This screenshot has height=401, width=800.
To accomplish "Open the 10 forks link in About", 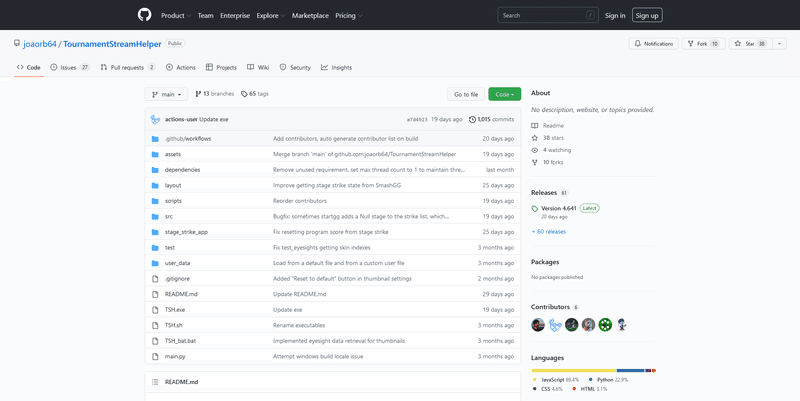I will (x=547, y=162).
